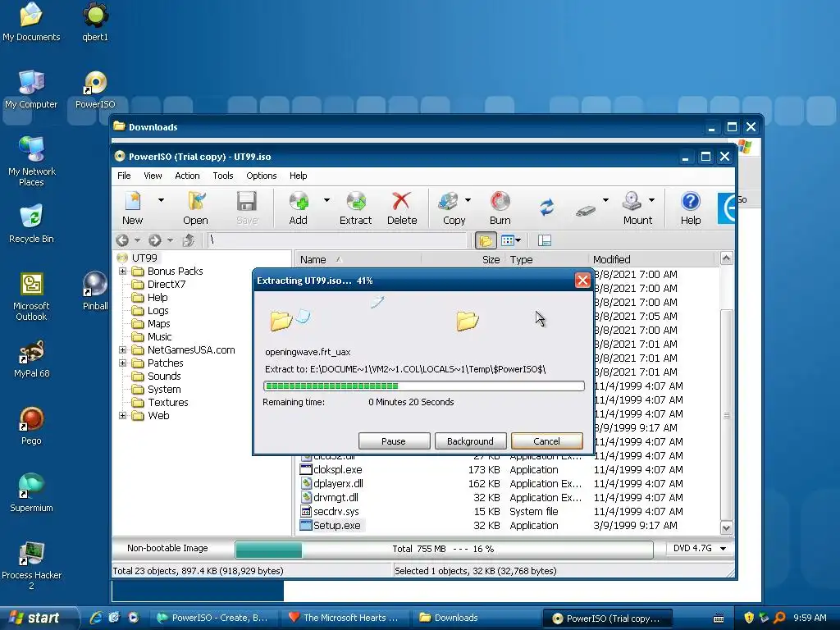Viewport: 840px width, 630px height.
Task: Open the Copy button dropdown arrow
Action: (468, 200)
